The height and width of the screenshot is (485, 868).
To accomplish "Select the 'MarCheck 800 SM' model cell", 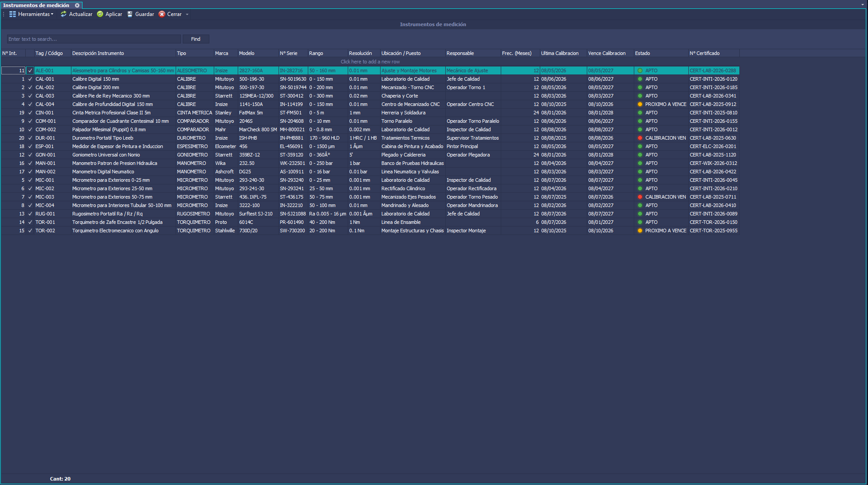I will [x=258, y=129].
